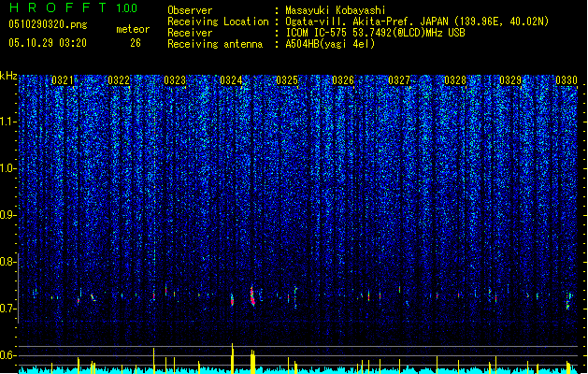588x374 pixels.
Task: Click the timestamp 05.10.29 03:20
Action: pos(48,43)
